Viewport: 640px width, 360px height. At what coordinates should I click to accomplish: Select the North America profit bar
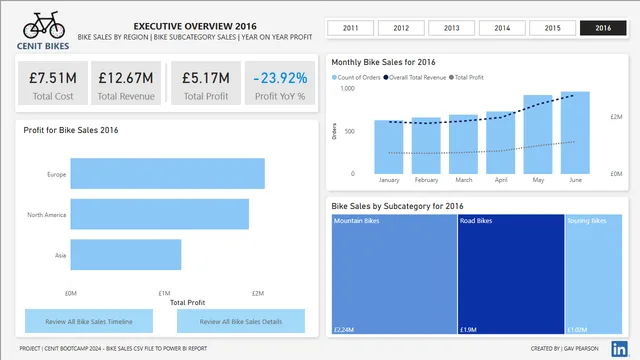160,214
